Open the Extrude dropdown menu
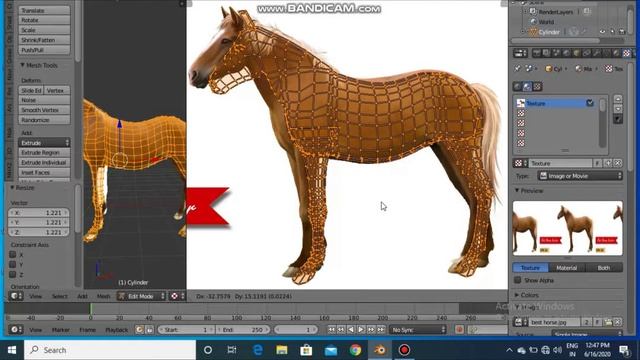 [x=44, y=142]
